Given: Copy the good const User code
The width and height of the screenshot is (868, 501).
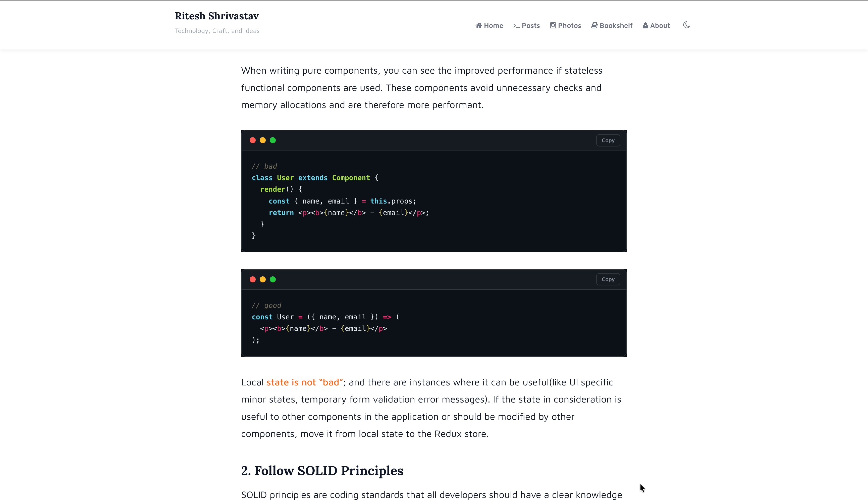Looking at the screenshot, I should pyautogui.click(x=608, y=279).
